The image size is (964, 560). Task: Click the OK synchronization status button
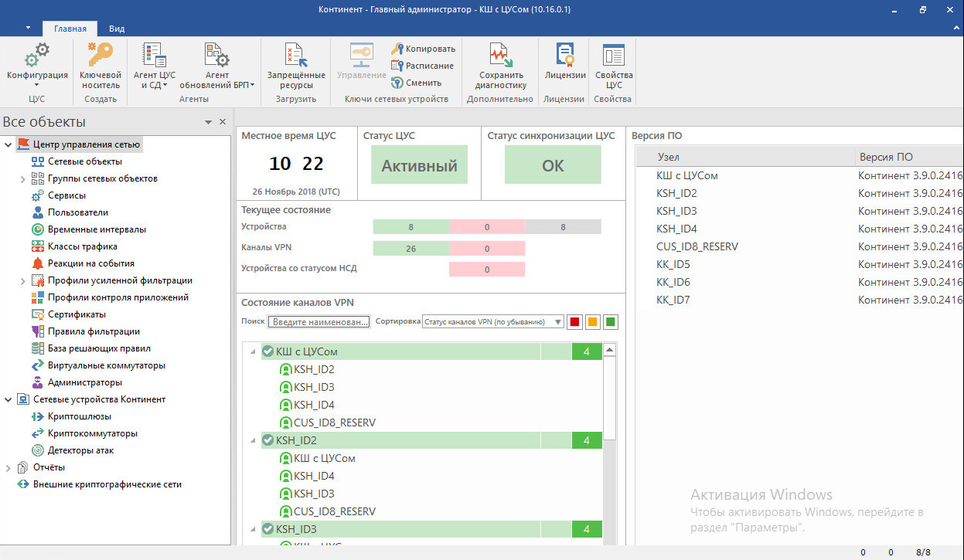(x=553, y=165)
